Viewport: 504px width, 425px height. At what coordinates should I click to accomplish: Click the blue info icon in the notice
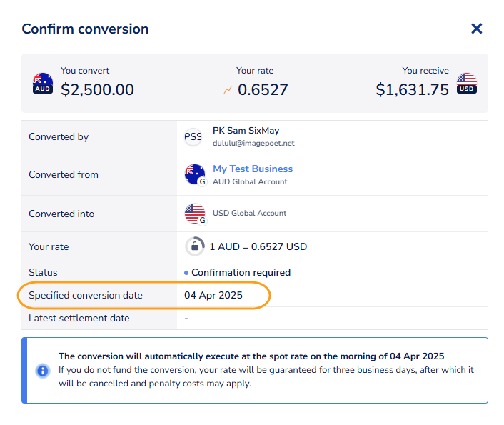43,371
